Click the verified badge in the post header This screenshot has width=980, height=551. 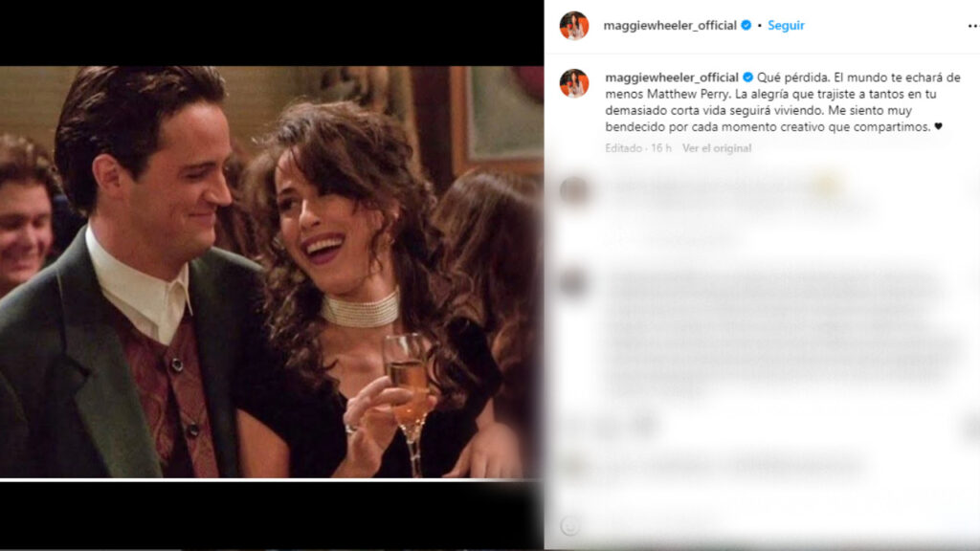(x=746, y=26)
